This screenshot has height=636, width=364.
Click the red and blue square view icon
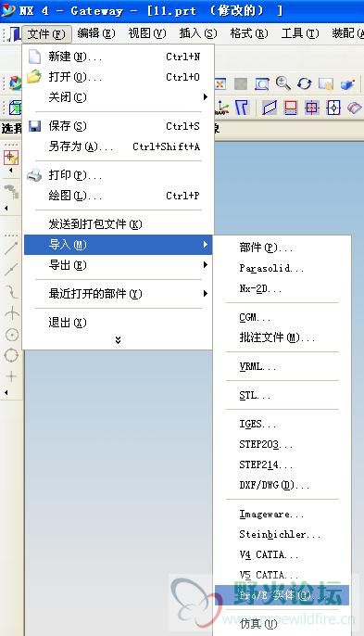click(x=291, y=108)
